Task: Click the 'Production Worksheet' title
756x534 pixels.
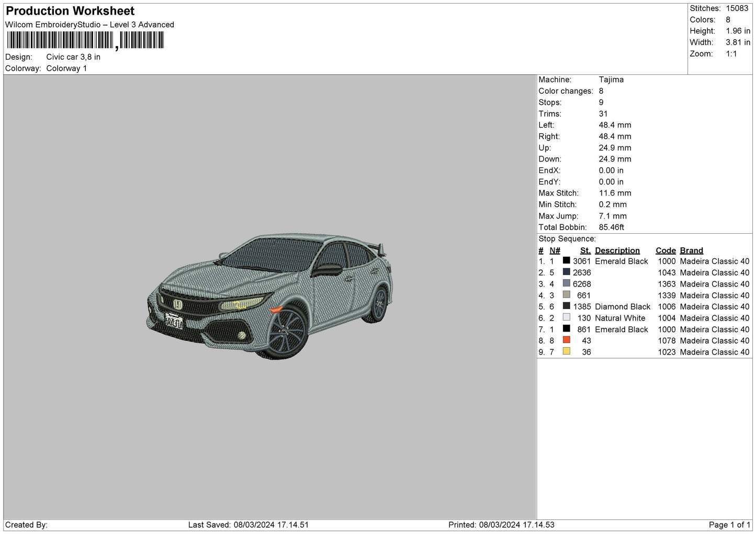Action: (70, 11)
